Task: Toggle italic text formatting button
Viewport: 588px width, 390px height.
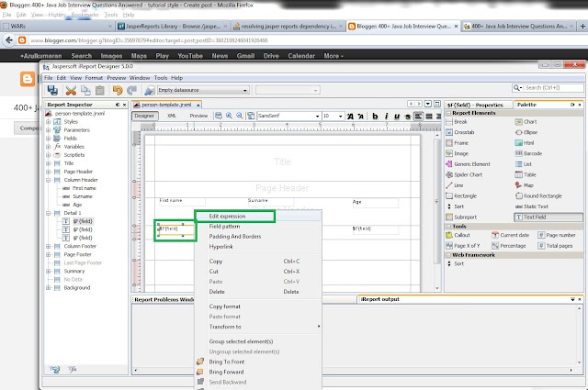Action: (x=386, y=117)
